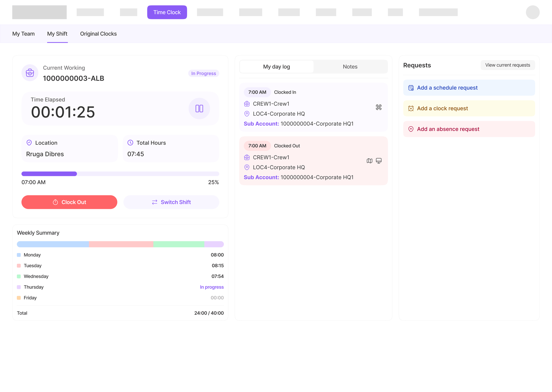Pause the elapsed time counter
Viewport: 552px width, 392px height.
(199, 108)
